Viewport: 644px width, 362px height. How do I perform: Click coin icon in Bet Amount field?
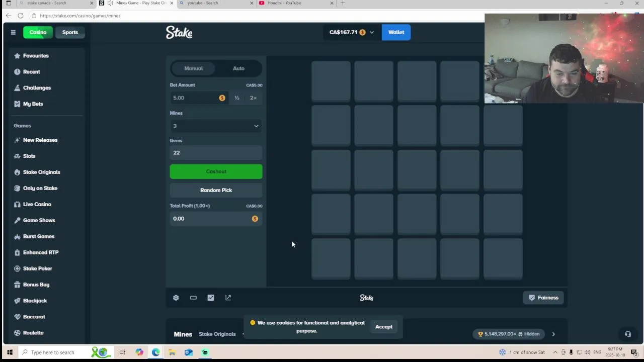[222, 98]
